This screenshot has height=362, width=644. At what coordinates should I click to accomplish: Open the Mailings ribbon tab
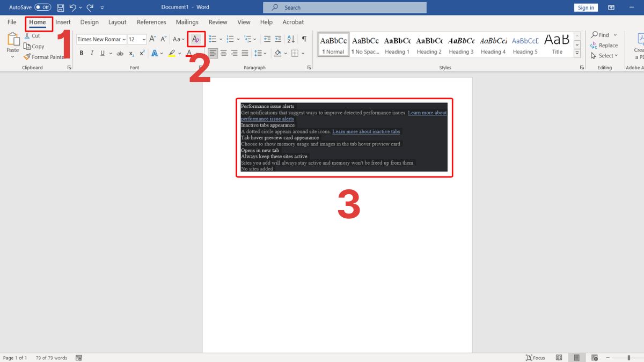[x=187, y=22]
